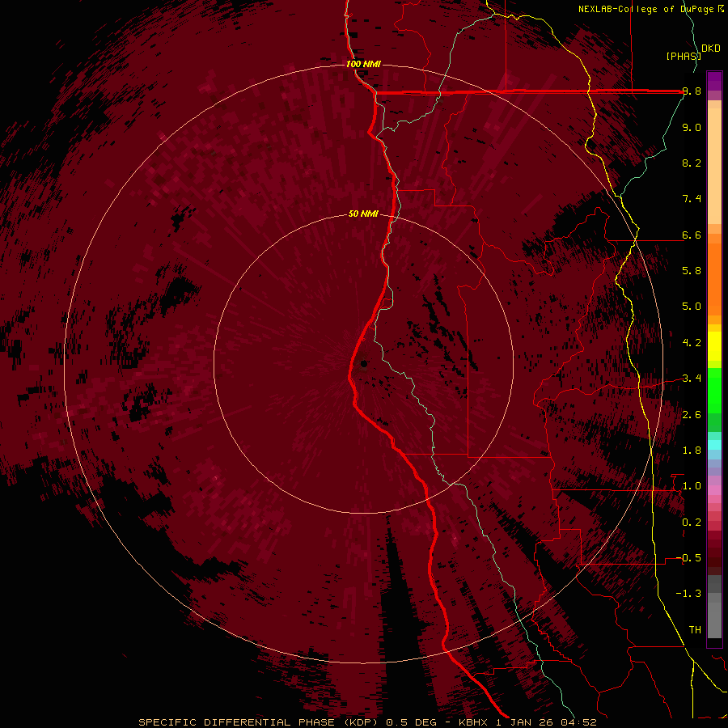Screen dimensions: 728x728
Task: Click the 3.4 scale value
Action: [x=692, y=379]
